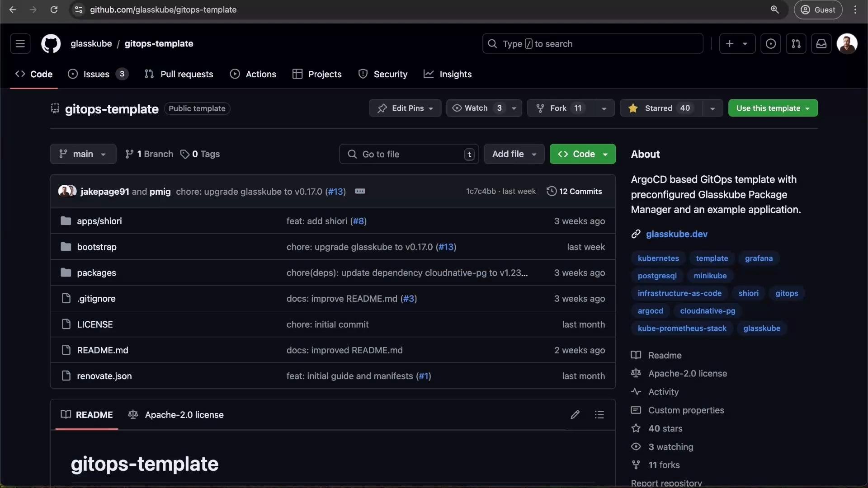This screenshot has width=868, height=488.
Task: Open the 40 stars stargazers link
Action: (657, 428)
